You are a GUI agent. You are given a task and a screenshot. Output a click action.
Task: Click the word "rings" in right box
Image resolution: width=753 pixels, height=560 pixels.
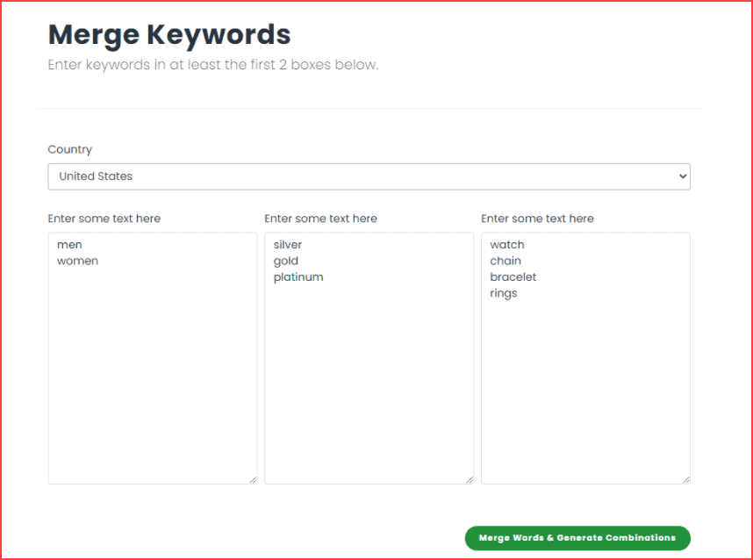point(504,293)
